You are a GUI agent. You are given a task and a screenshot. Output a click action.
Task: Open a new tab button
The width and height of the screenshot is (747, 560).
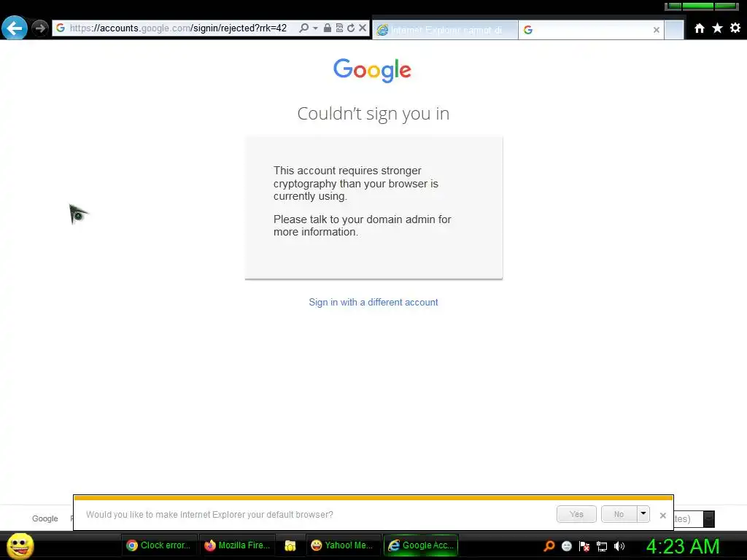[x=674, y=30]
